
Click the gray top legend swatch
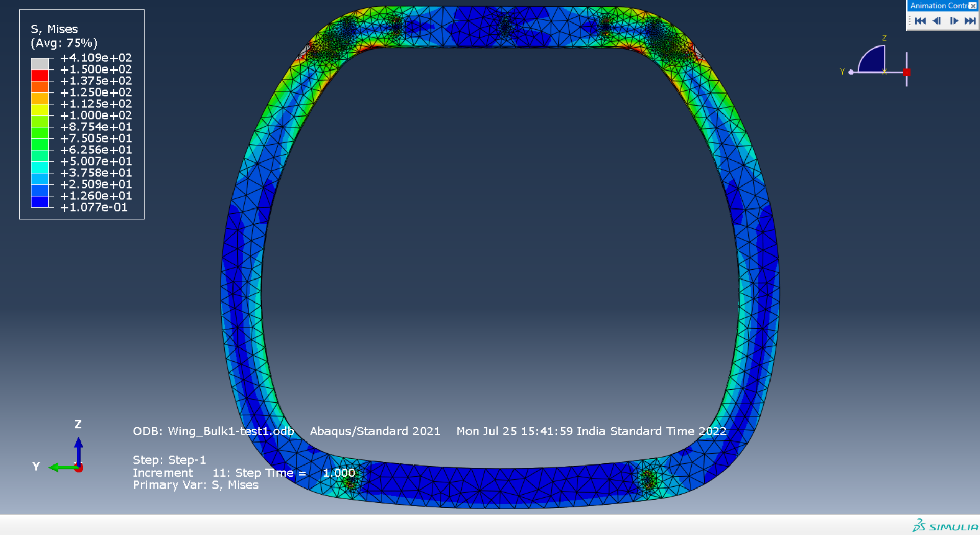coord(40,64)
